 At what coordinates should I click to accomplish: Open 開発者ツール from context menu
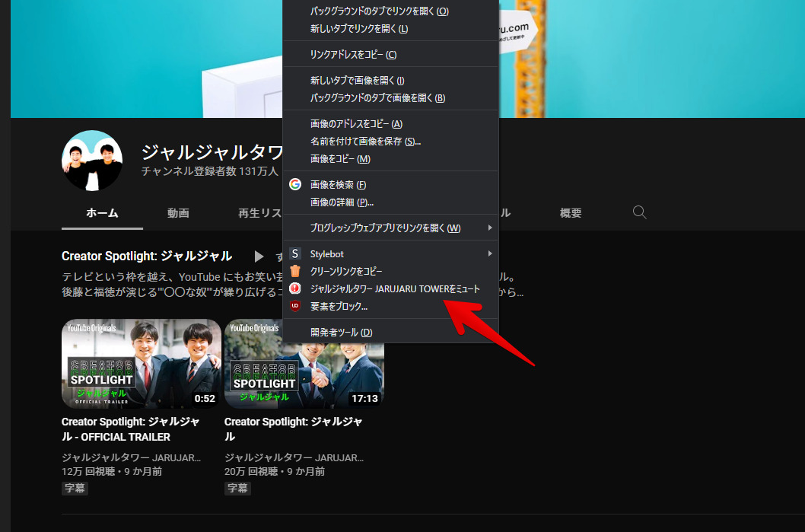(x=390, y=333)
